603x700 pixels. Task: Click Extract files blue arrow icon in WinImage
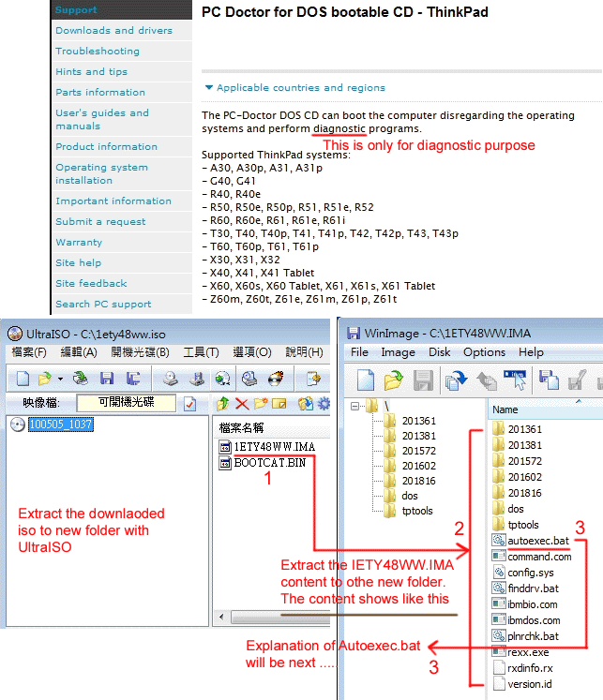[456, 380]
